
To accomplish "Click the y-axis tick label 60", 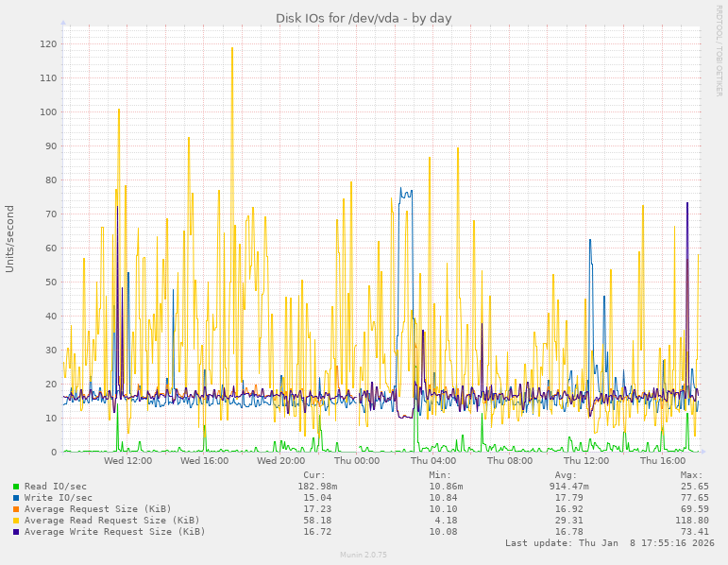I will coord(51,248).
